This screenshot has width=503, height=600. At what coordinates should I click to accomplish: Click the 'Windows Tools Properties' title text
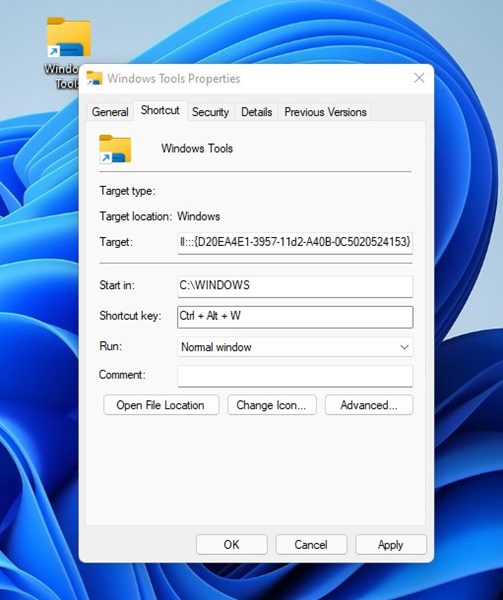tap(174, 78)
